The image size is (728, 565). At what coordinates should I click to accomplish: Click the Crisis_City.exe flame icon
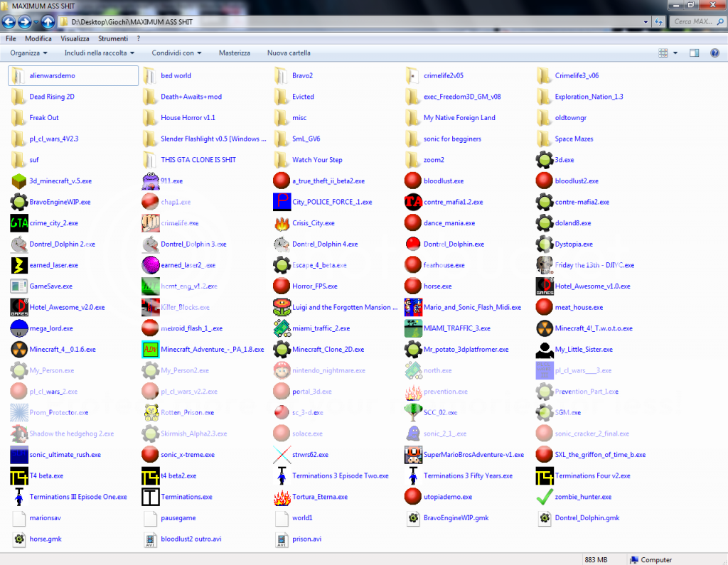point(282,223)
